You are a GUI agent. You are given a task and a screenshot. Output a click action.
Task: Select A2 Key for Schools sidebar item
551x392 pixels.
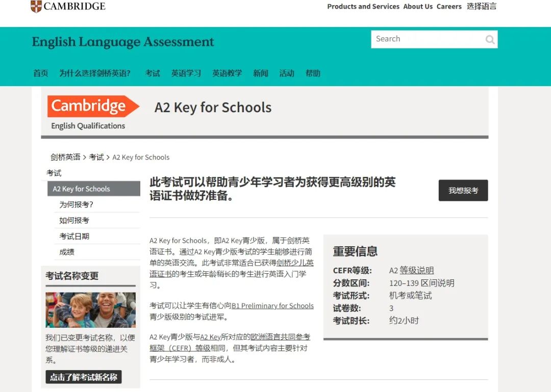click(x=94, y=189)
